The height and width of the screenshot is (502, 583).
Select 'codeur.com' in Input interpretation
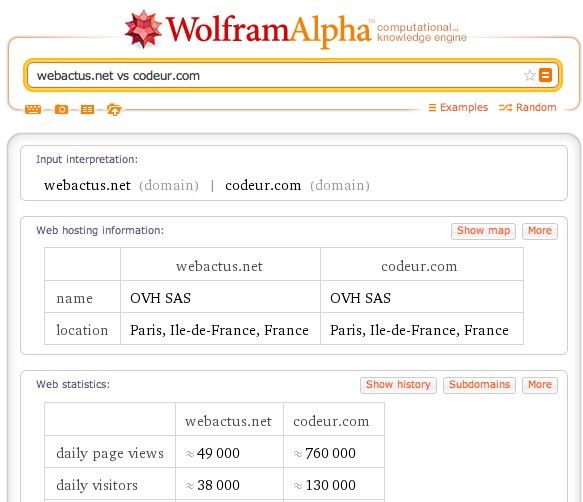click(x=263, y=185)
